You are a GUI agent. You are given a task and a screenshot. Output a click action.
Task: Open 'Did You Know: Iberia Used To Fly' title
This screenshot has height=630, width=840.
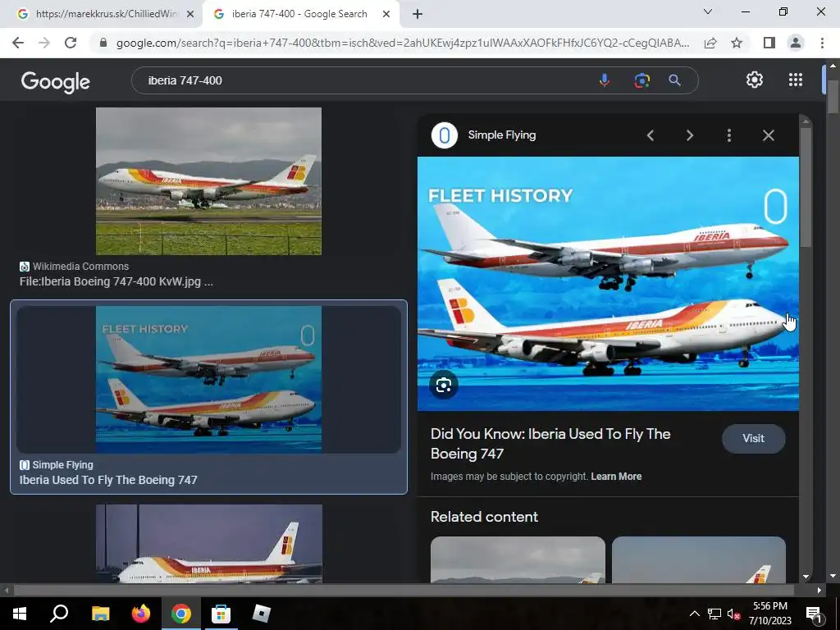coord(550,444)
